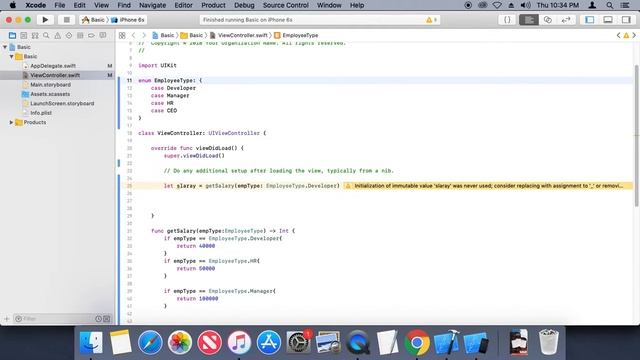Image resolution: width=640 pixels, height=360 pixels.
Task: Go back in editor history
Action: (x=133, y=36)
